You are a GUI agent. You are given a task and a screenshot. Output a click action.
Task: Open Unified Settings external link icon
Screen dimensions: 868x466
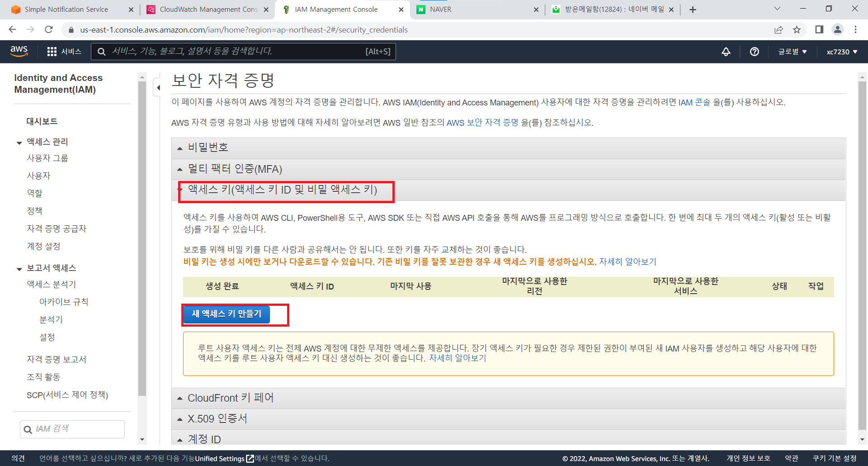(250, 458)
